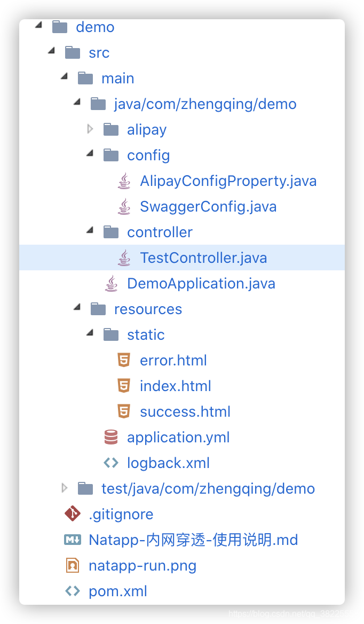Collapse the static folder arrow
This screenshot has width=364, height=624.
(90, 334)
